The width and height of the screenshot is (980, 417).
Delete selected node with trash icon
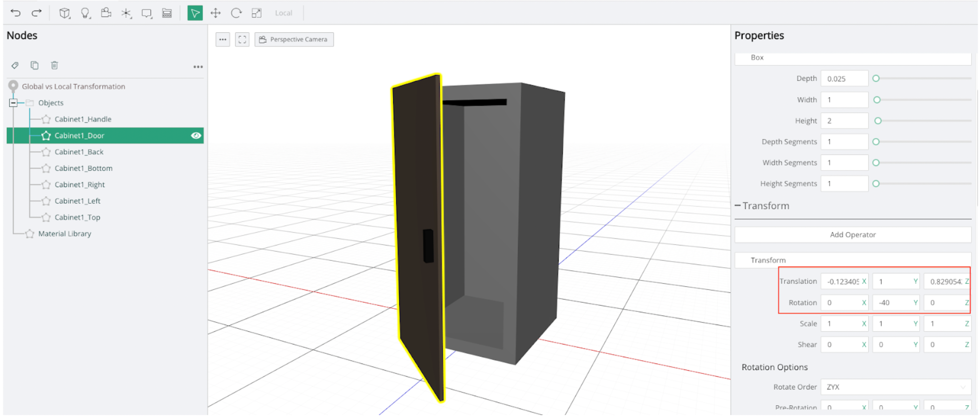pyautogui.click(x=54, y=65)
